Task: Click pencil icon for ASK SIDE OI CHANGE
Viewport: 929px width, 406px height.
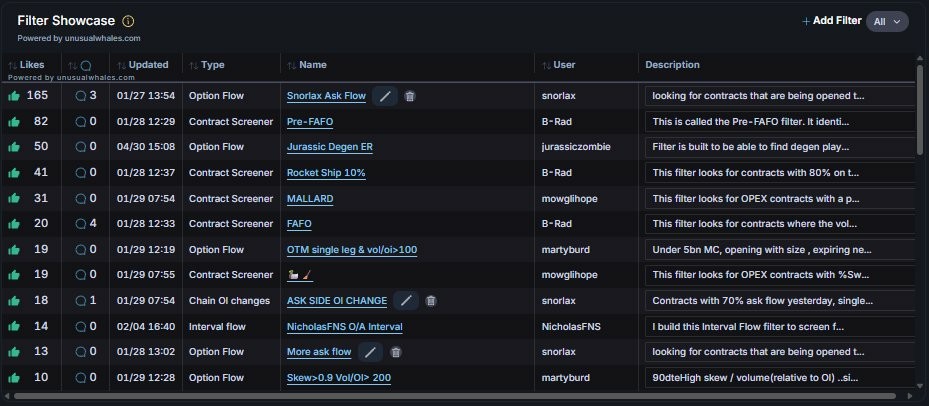Action: [406, 300]
